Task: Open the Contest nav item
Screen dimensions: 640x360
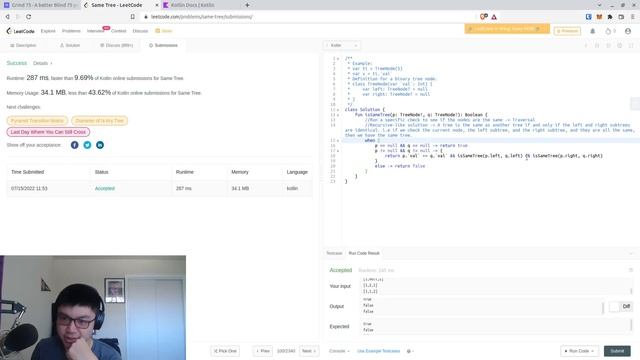Action: pyautogui.click(x=119, y=31)
